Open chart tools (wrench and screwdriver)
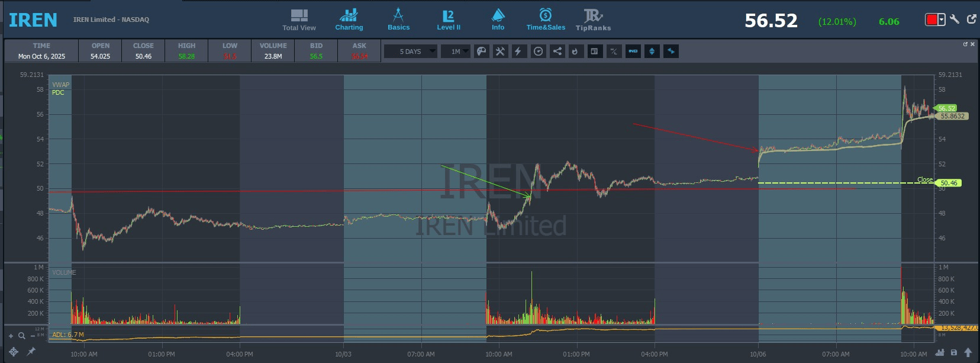Screen dimensions: 980x363 tap(500, 52)
